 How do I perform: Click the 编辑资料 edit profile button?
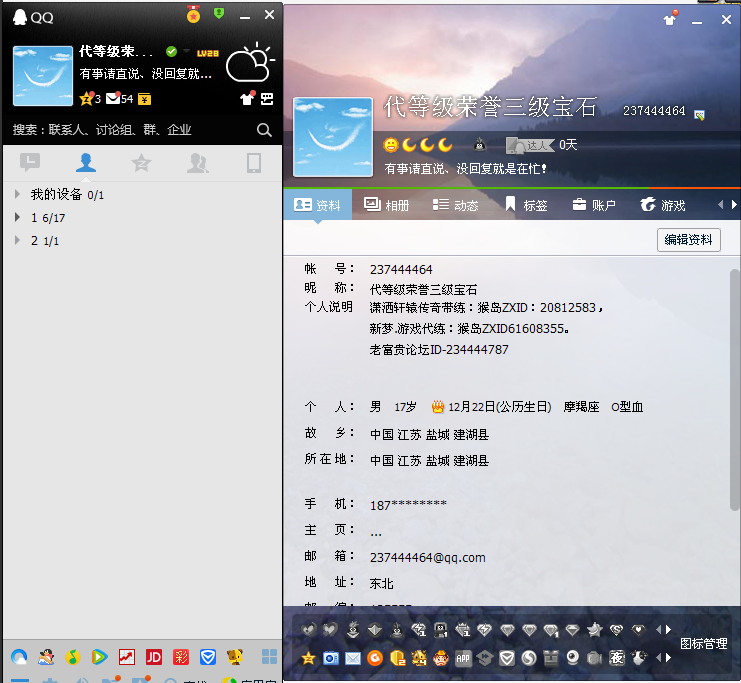[x=689, y=240]
